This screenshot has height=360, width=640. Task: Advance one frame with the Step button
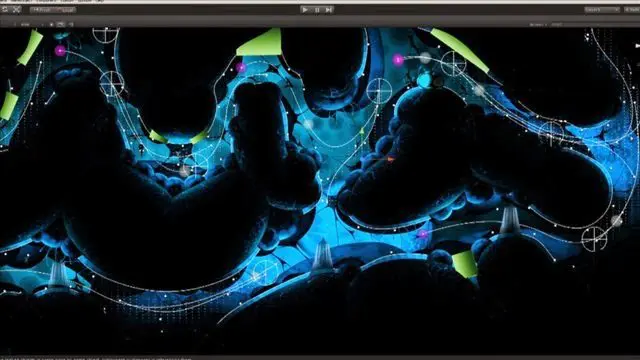click(x=329, y=9)
